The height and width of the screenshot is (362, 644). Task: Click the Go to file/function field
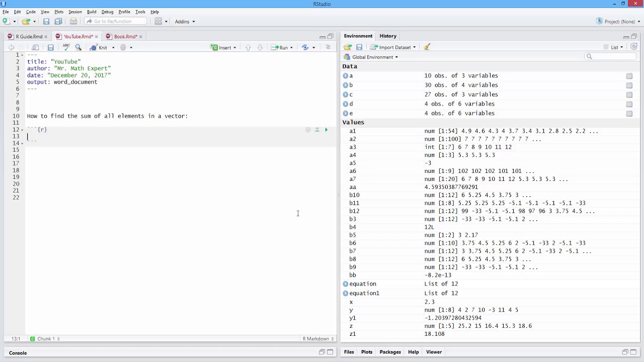116,21
